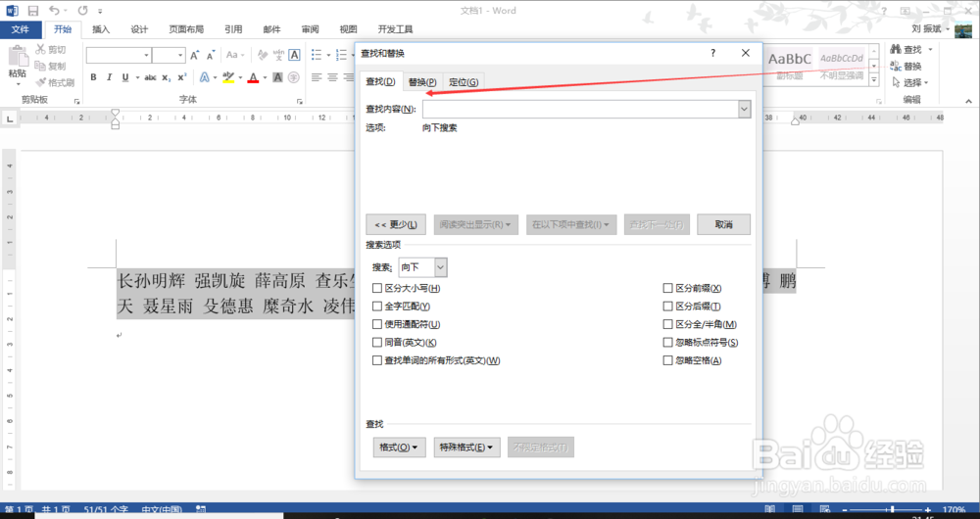The width and height of the screenshot is (980, 519).
Task: Open the 页面布局 ribbon tab
Action: click(186, 29)
